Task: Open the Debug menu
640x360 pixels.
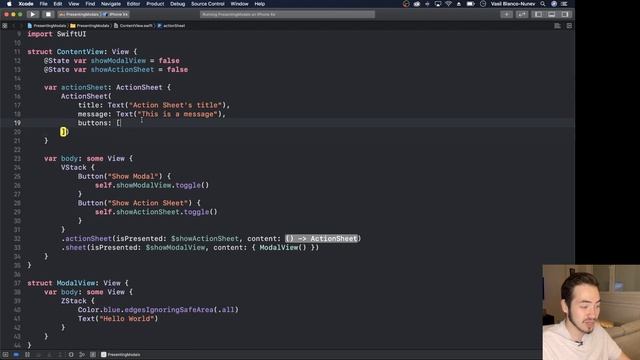Action: [x=178, y=4]
